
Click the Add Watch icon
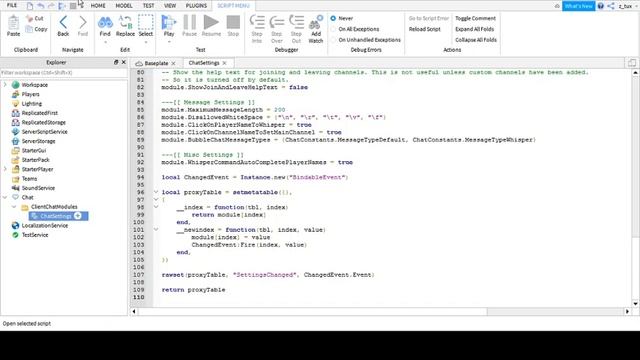coord(316,22)
